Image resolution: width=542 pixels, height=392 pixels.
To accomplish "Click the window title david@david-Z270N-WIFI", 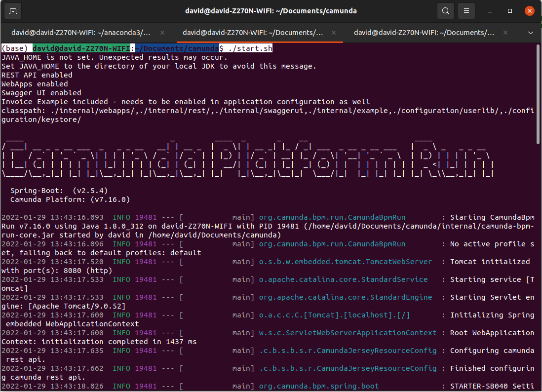I will pyautogui.click(x=271, y=11).
